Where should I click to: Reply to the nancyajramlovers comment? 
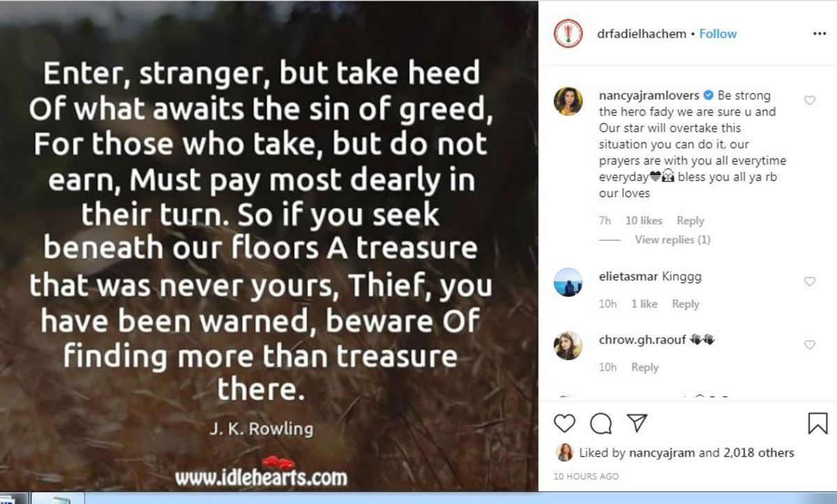coord(691,220)
